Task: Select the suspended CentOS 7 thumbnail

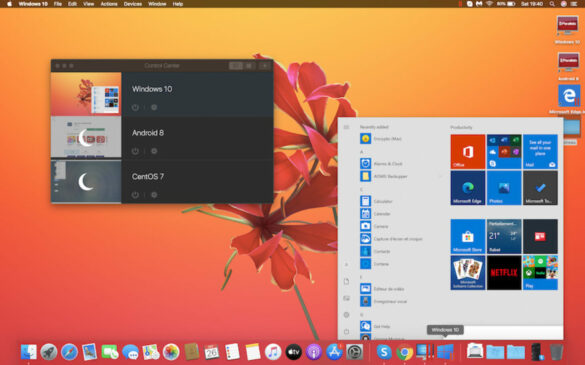Action: pyautogui.click(x=86, y=181)
